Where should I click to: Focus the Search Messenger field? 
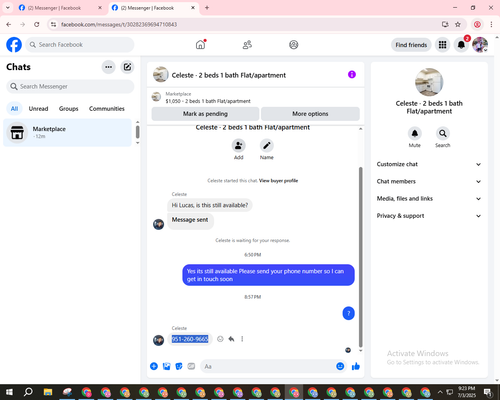pos(70,87)
